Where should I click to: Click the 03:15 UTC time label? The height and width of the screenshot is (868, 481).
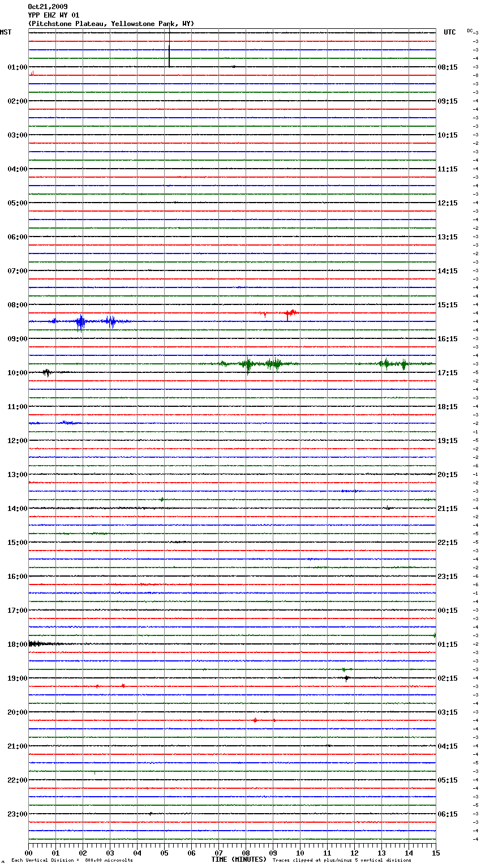coord(448,712)
